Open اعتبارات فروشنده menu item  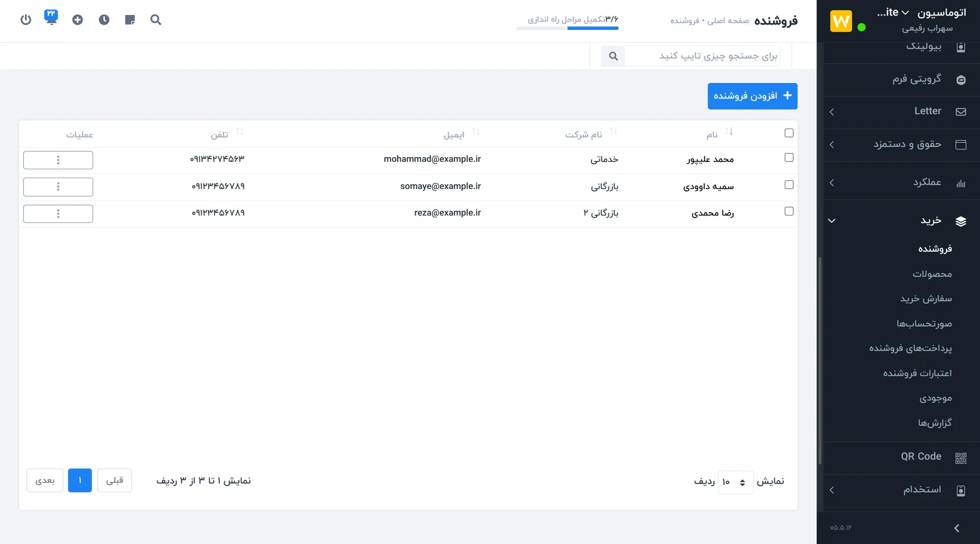coord(917,373)
